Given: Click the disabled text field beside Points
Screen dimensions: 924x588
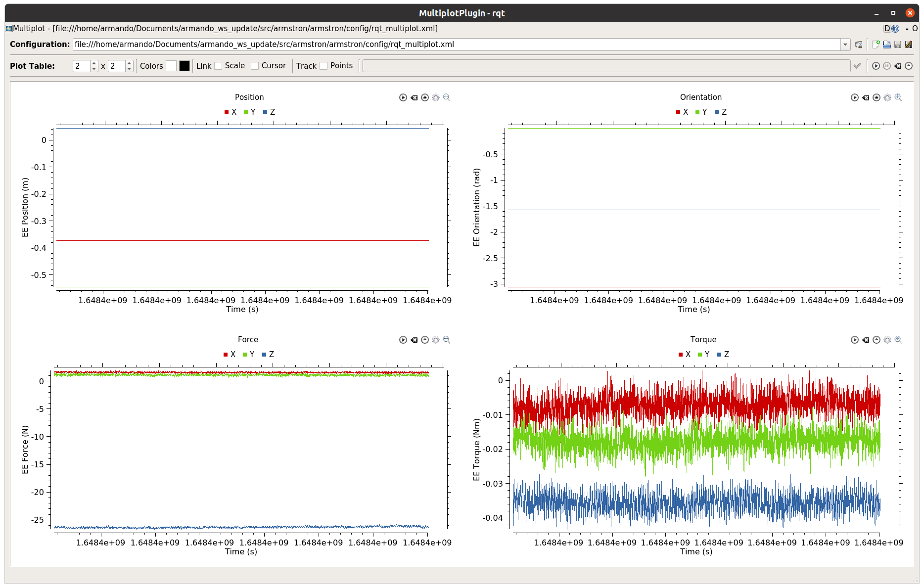Looking at the screenshot, I should coord(606,66).
